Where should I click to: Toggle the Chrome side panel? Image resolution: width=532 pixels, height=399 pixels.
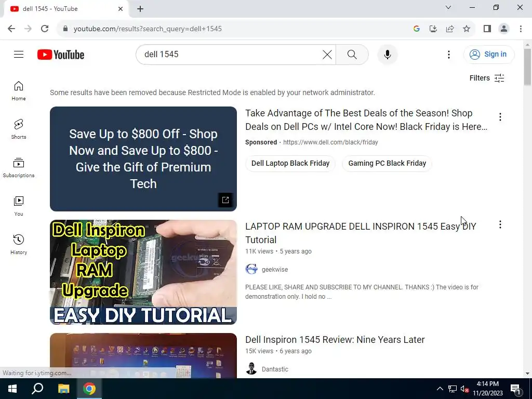487,29
